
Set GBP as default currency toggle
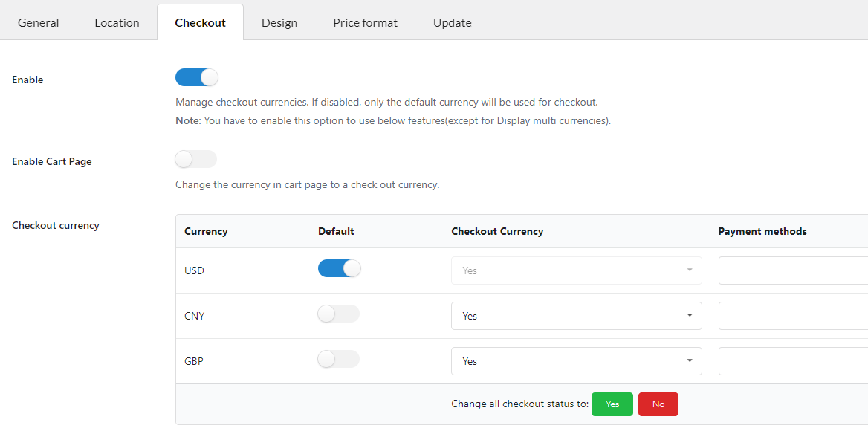pyautogui.click(x=339, y=360)
